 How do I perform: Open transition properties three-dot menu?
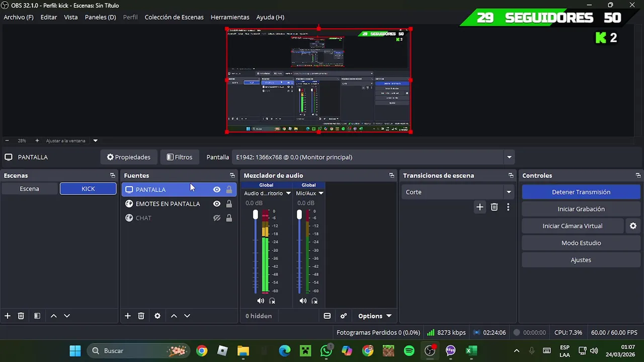click(508, 207)
